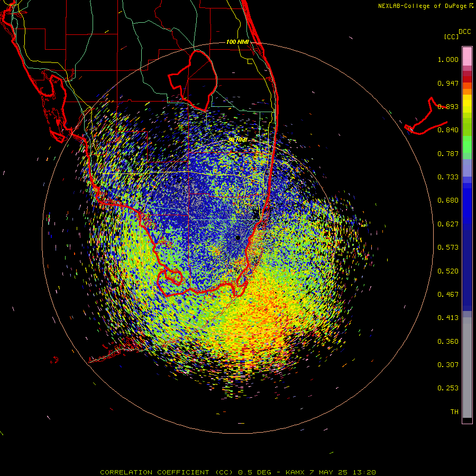476x476 pixels.
Task: Select the 0.787 scale value
Action: pos(448,153)
